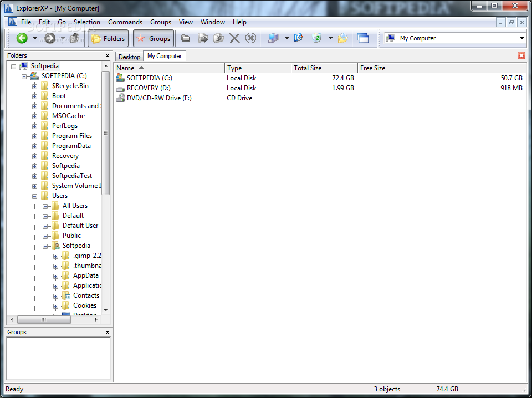This screenshot has width=532, height=398.
Task: Expand the Public folder node
Action: [x=45, y=237]
